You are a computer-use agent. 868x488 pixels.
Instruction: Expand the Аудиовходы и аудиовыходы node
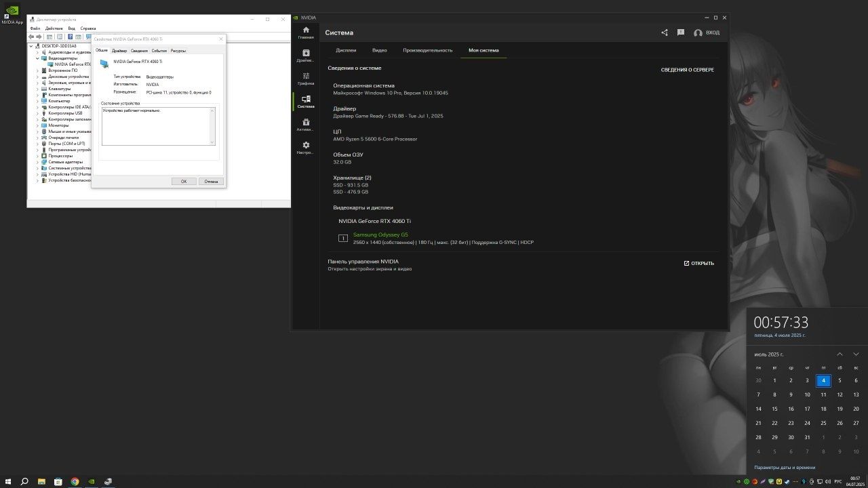(x=38, y=52)
